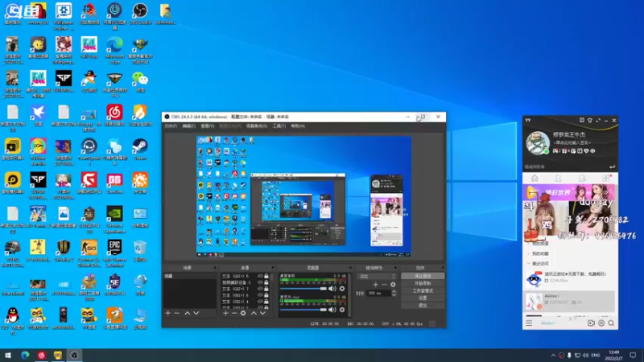Remove selected scene with Scenes minus icon
644x362 pixels.
[x=177, y=313]
